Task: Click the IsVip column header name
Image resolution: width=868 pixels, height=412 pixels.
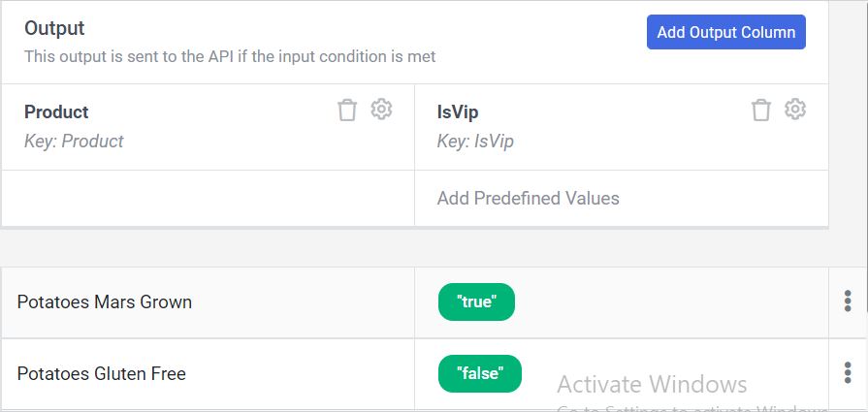Action: [x=458, y=111]
